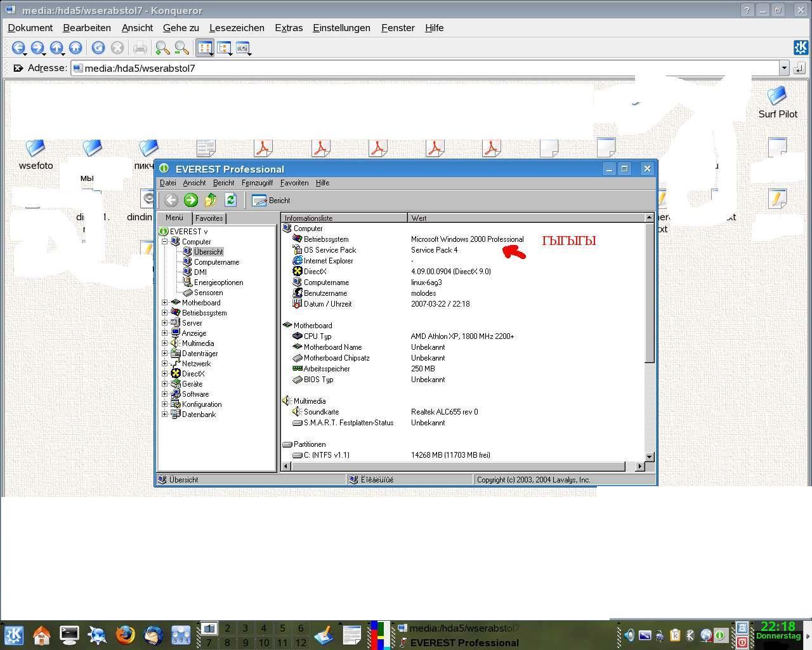
Task: Reload the Konqueror view
Action: (x=98, y=48)
